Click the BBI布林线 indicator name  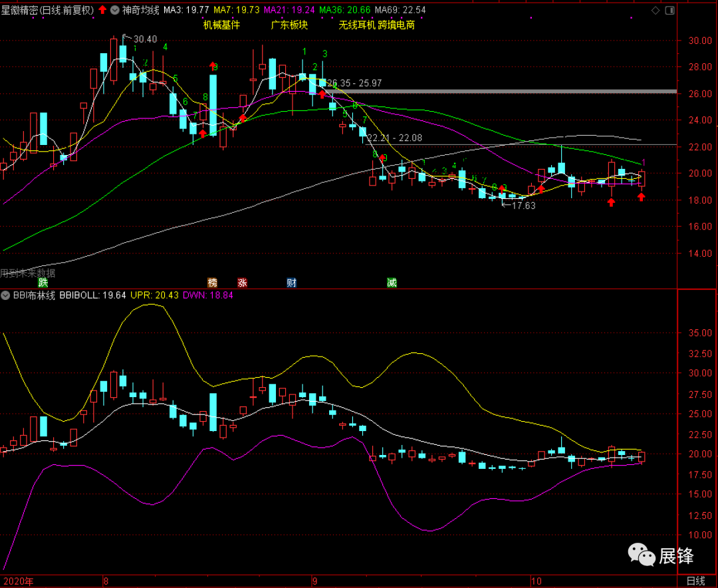(34, 295)
